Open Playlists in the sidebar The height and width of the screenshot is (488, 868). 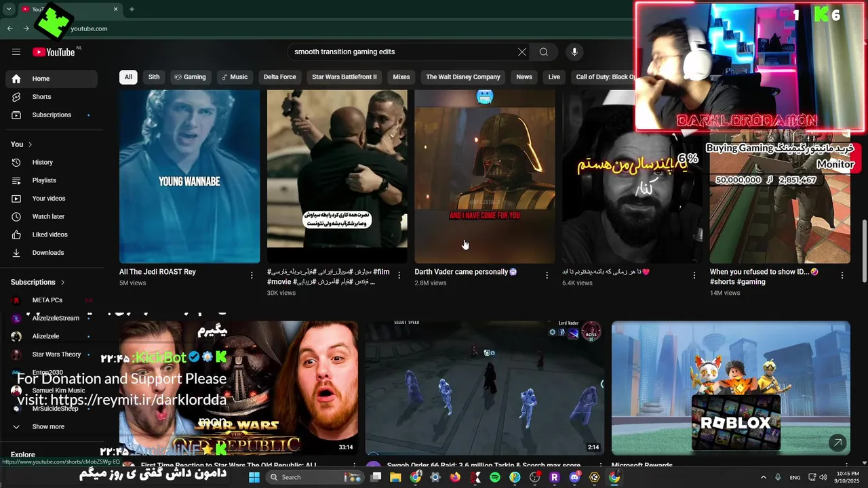click(52, 180)
